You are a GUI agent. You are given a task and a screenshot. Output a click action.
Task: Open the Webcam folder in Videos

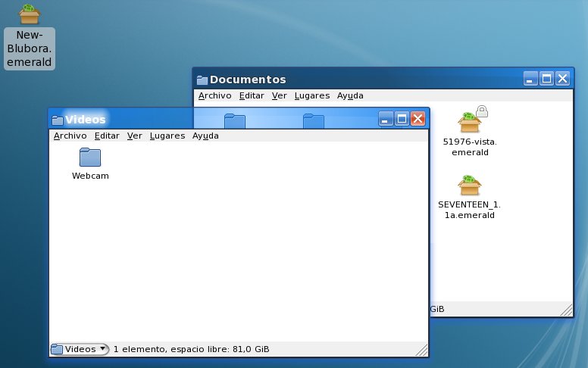pos(90,157)
